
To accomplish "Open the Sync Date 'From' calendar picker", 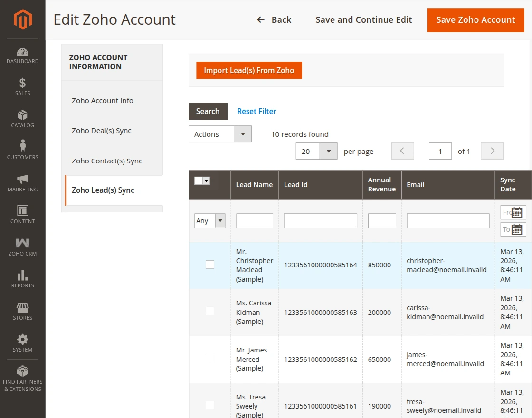I will (x=517, y=212).
